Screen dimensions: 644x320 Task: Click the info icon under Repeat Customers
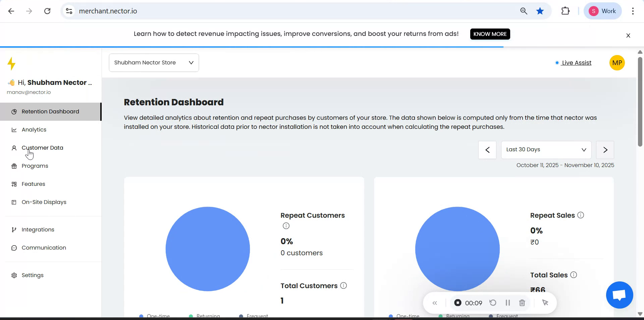click(x=286, y=226)
